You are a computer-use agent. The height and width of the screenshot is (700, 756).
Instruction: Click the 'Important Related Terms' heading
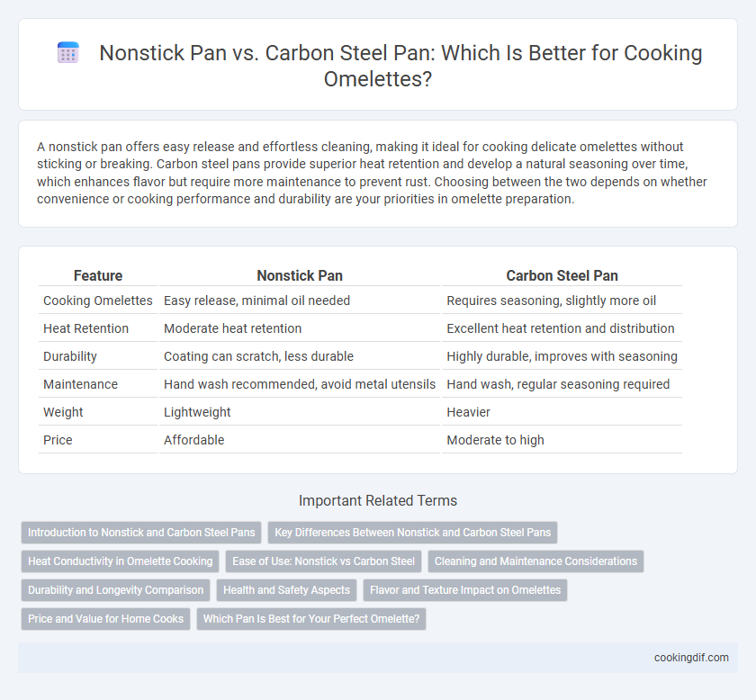(378, 500)
